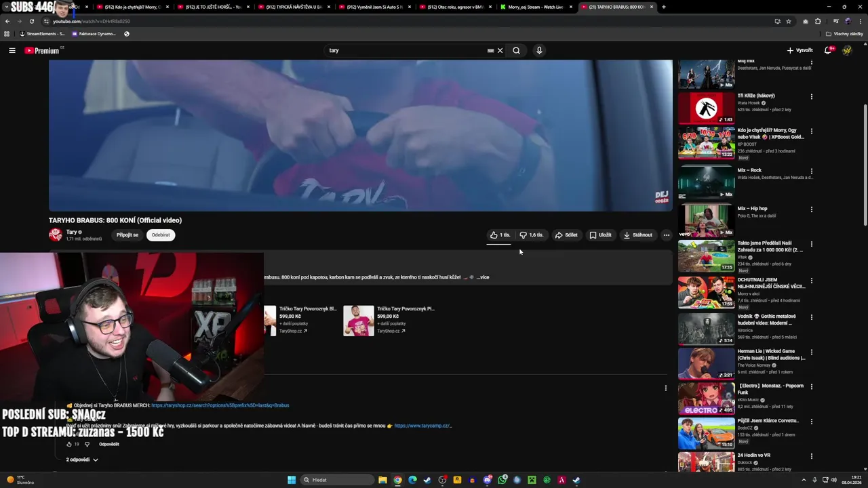Open options menu for Tři Kříže video
The height and width of the screenshot is (488, 868).
(811, 96)
